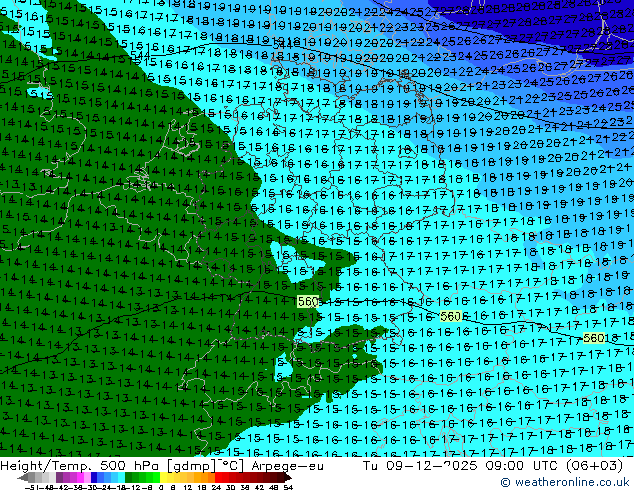This screenshot has width=634, height=490.
Task: Click the date 'Tu 09-12-2025'
Action: 421,466
